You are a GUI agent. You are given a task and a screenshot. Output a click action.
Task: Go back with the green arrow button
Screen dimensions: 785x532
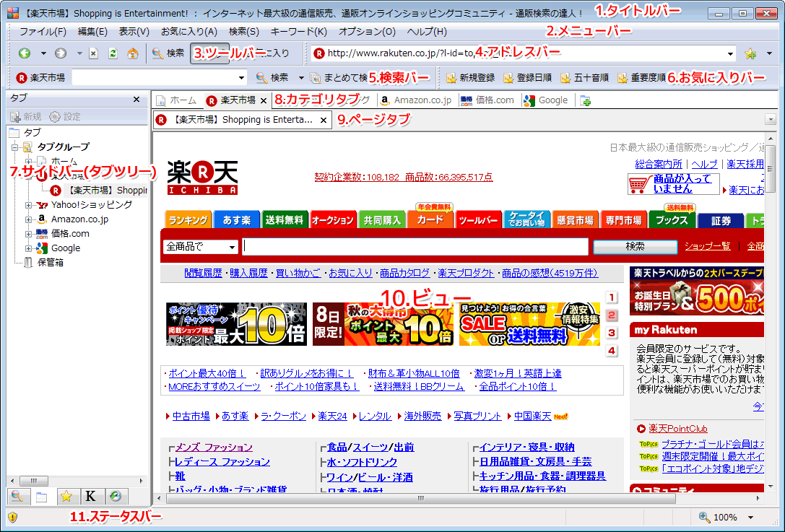pos(24,53)
